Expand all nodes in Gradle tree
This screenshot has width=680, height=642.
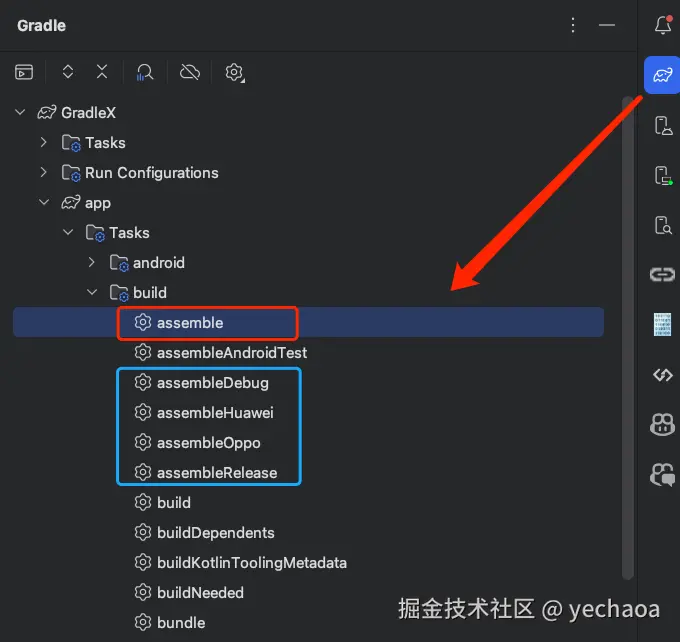pos(68,72)
